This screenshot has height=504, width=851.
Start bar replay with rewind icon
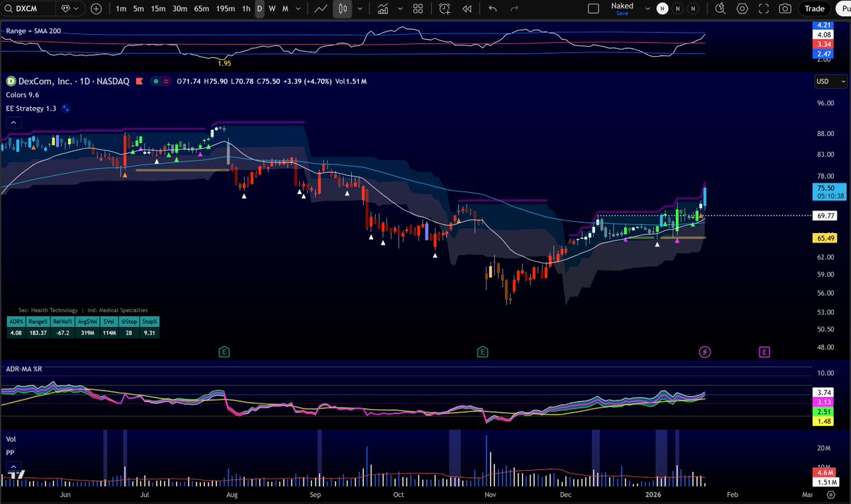click(x=467, y=9)
